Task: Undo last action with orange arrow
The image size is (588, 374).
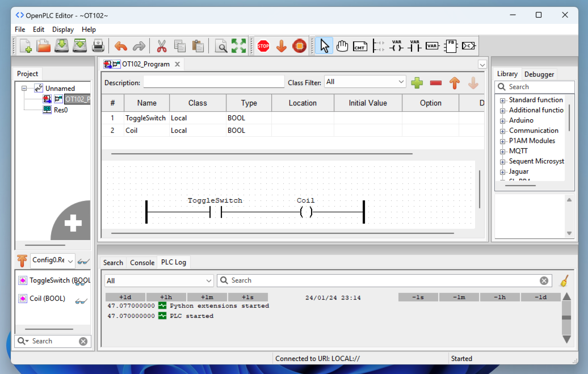Action: [121, 46]
